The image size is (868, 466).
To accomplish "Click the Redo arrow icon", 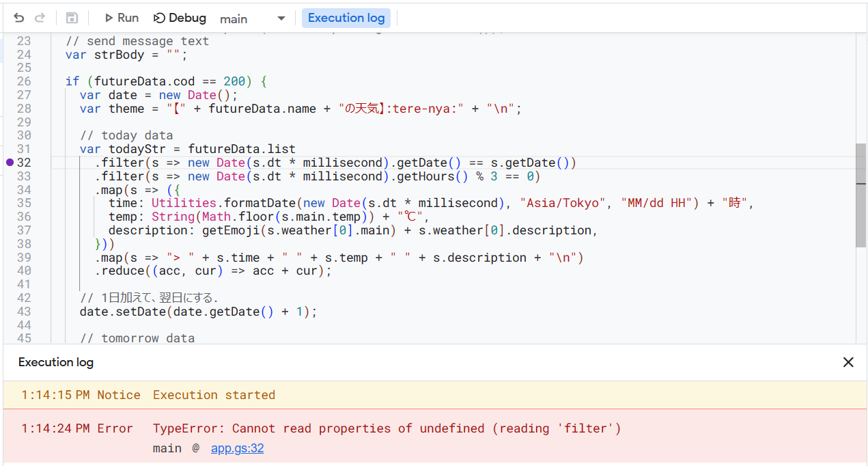I will pos(40,18).
